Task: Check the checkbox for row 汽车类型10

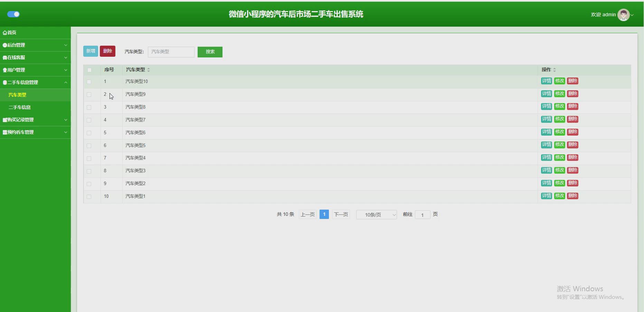Action: click(89, 82)
